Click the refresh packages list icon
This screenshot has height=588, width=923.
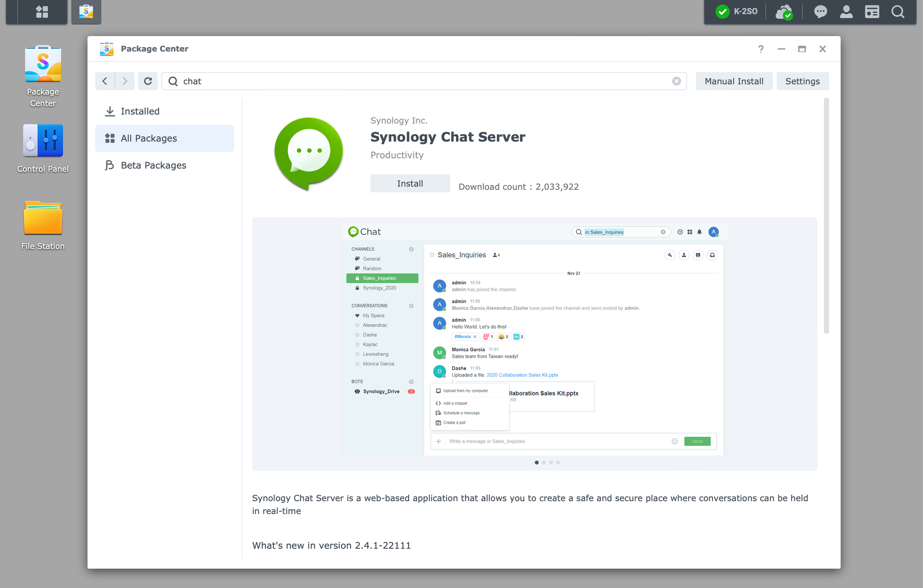pos(148,81)
